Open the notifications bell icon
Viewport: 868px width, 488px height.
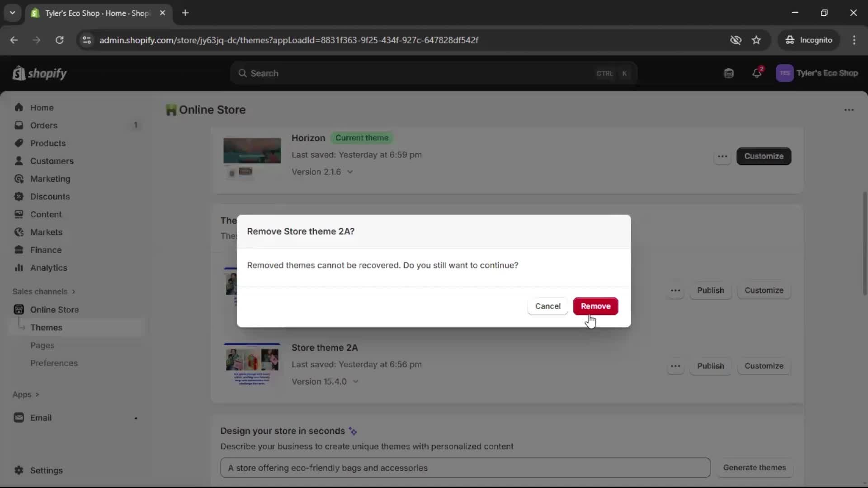(757, 73)
